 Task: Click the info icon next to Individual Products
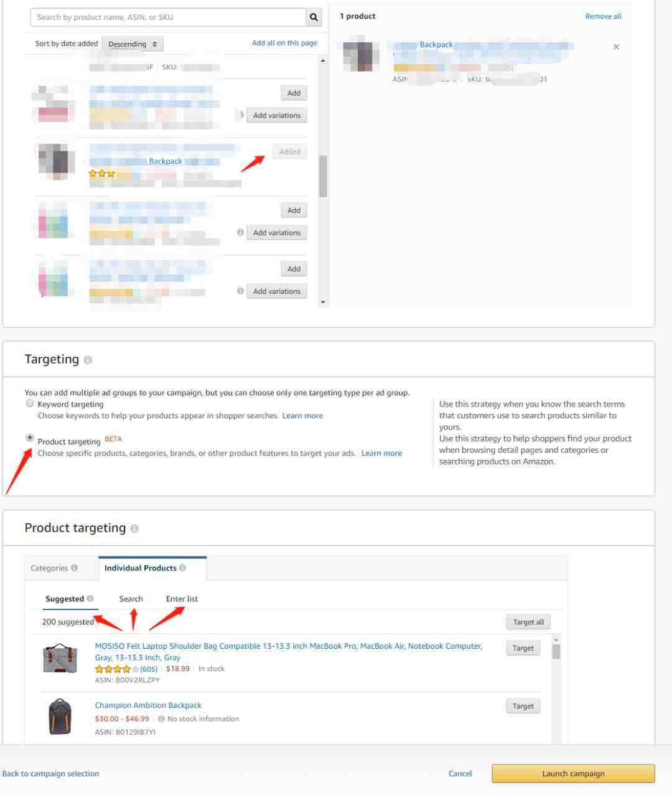coord(182,568)
